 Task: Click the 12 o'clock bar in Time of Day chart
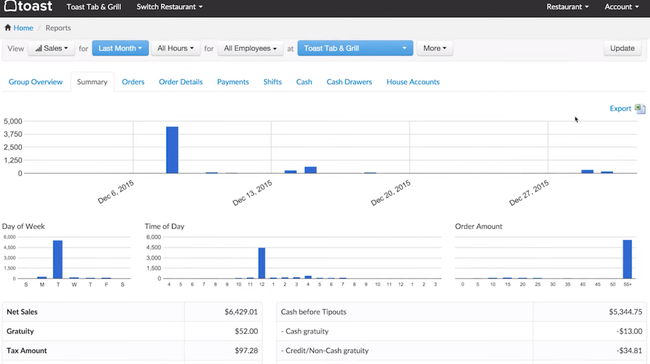[262, 263]
